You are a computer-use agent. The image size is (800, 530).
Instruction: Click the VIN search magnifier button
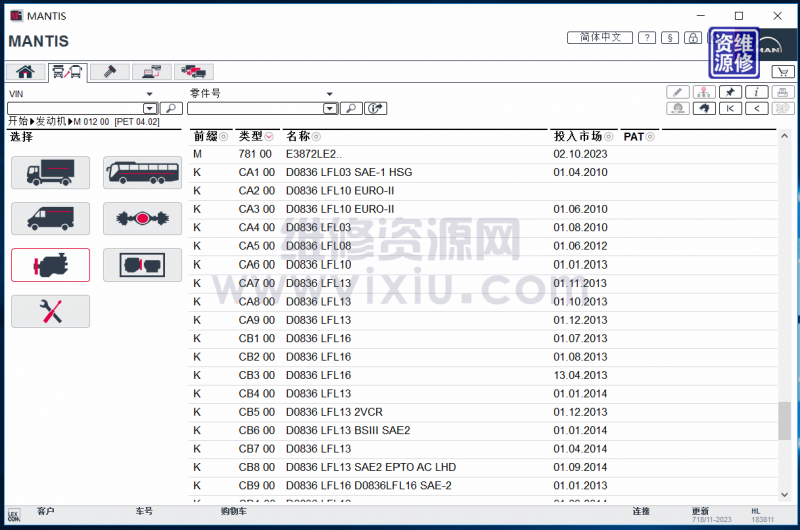point(169,108)
